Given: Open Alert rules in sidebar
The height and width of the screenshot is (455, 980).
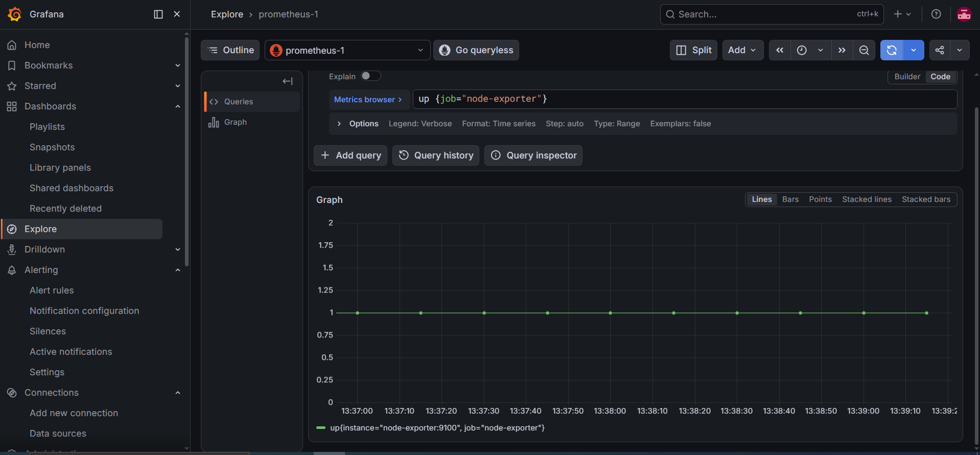Looking at the screenshot, I should coord(52,290).
